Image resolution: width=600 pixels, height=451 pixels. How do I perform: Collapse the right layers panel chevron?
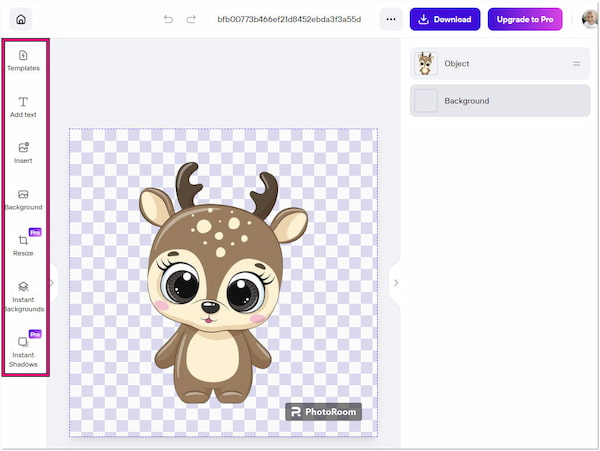(x=395, y=283)
